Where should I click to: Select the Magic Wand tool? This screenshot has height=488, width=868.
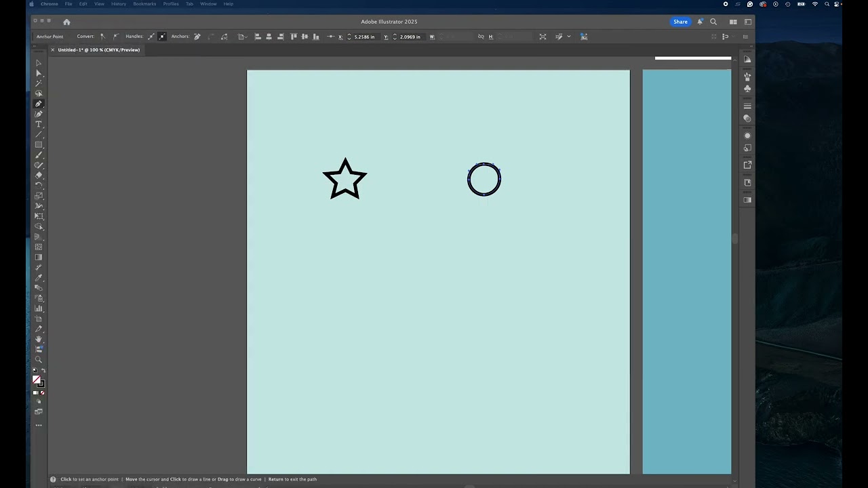(39, 83)
